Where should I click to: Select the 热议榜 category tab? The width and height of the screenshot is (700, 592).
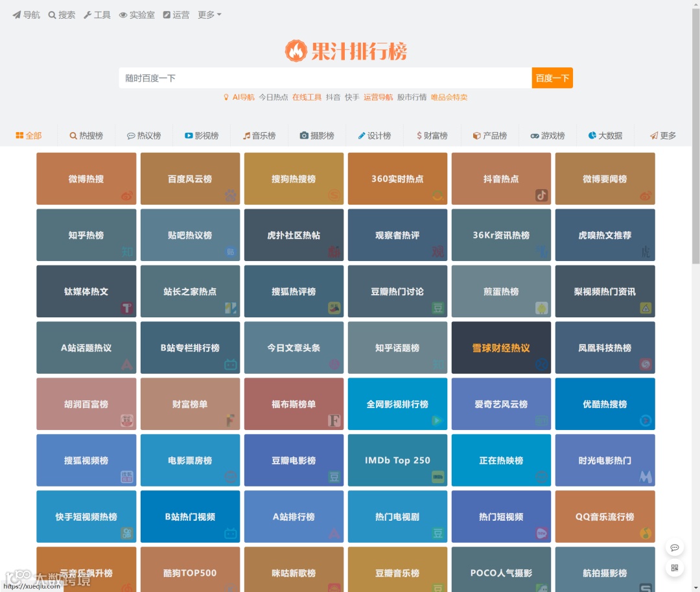[x=144, y=135]
